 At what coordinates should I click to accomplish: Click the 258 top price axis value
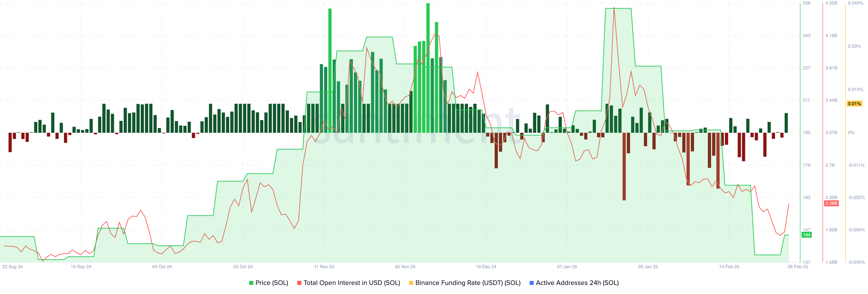(806, 3)
